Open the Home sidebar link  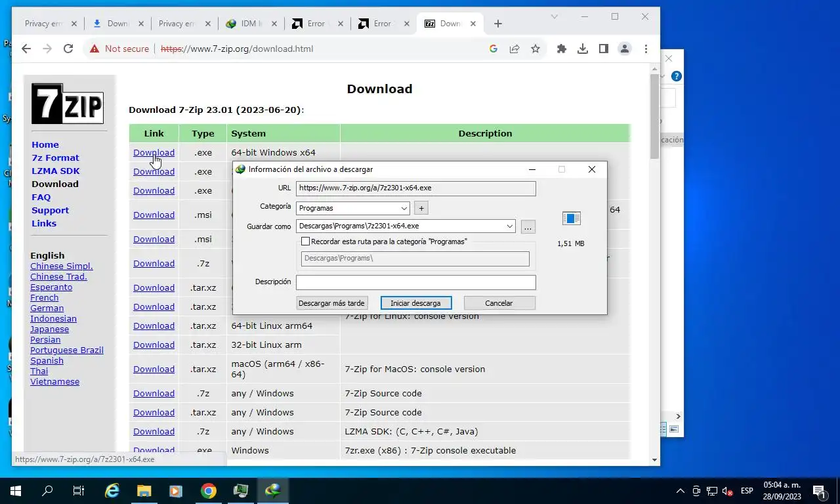[45, 144]
